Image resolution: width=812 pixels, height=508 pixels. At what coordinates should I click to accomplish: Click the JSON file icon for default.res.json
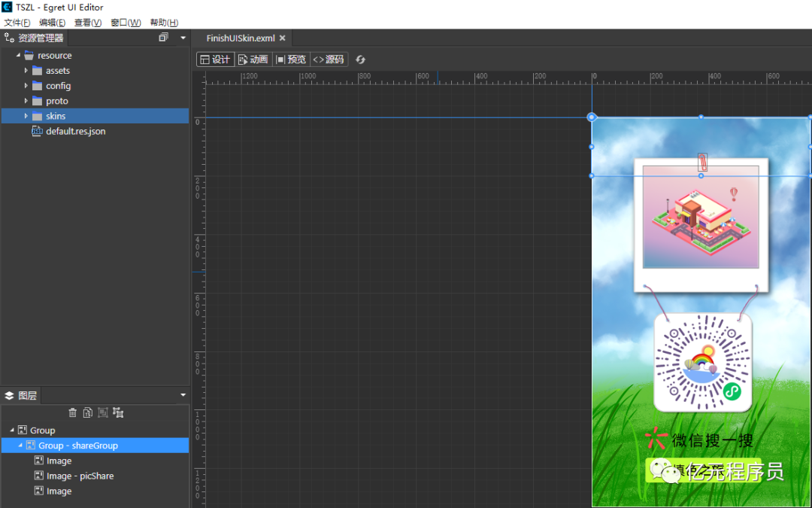pyautogui.click(x=38, y=131)
